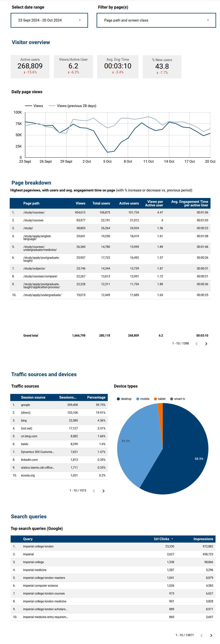The height and width of the screenshot is (644, 220).
Task: Toggle desktop in Device types legend
Action: pos(124,399)
